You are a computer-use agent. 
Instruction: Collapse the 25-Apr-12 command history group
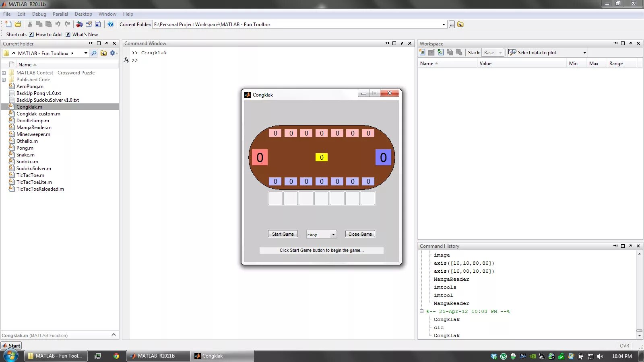pyautogui.click(x=421, y=311)
